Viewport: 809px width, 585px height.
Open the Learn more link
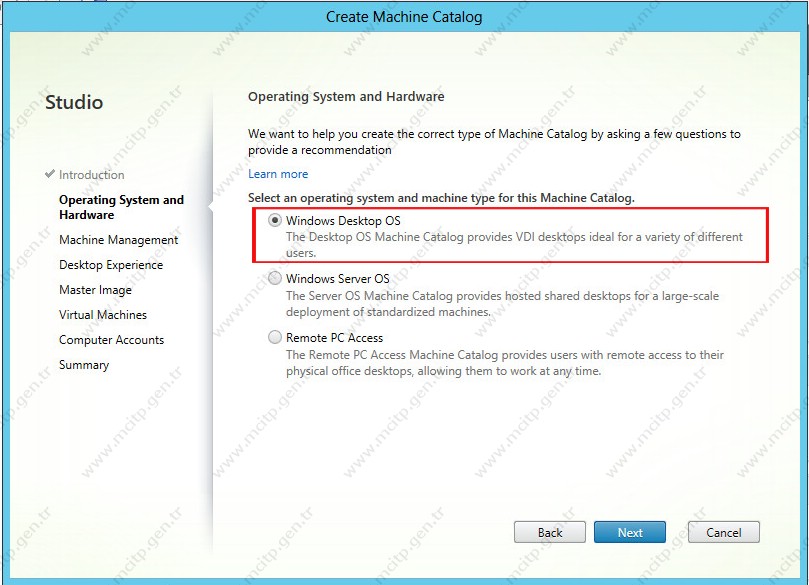click(x=278, y=174)
